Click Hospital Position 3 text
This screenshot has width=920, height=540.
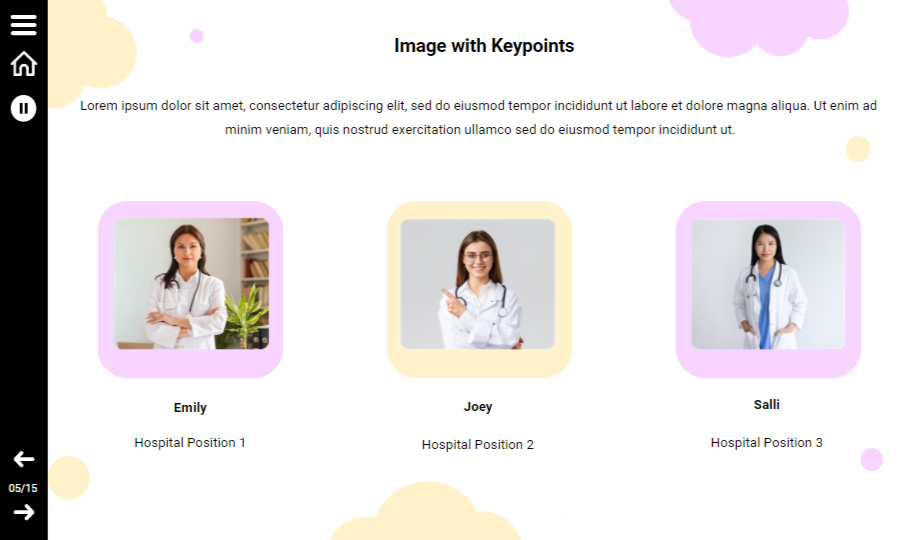(x=767, y=443)
